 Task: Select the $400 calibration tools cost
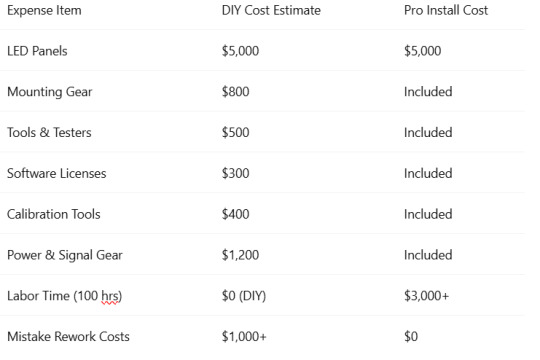pos(236,214)
